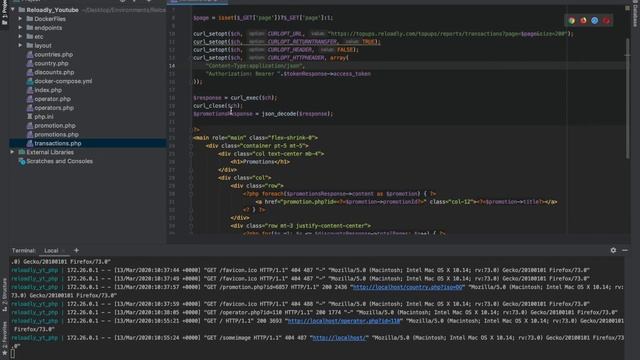Open the Database tool window tab
Viewport: 640px width, 360px height.
(x=635, y=14)
